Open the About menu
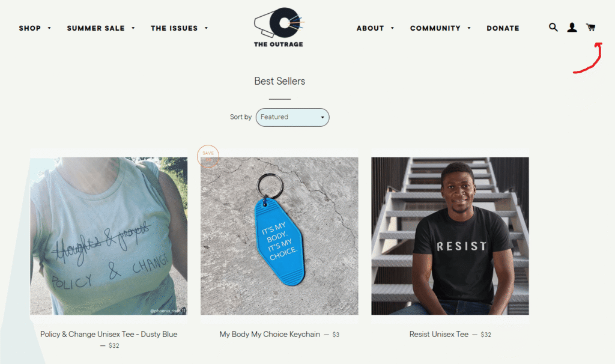Screen dimensions: 615x364 tap(375, 28)
